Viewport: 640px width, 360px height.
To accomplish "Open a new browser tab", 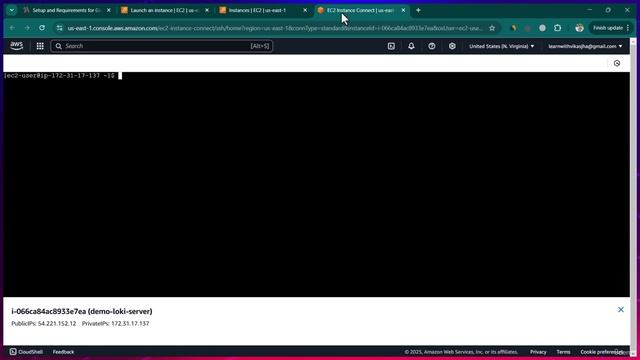I will click(x=418, y=10).
